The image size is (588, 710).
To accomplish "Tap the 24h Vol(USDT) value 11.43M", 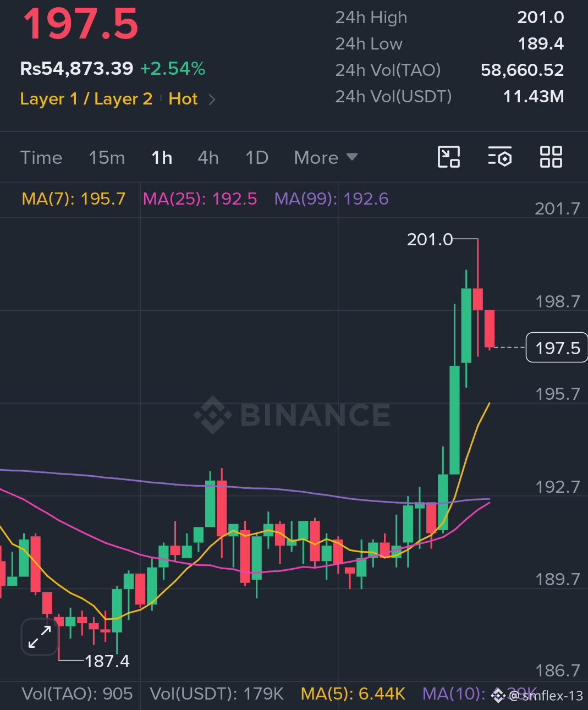I will pyautogui.click(x=534, y=97).
